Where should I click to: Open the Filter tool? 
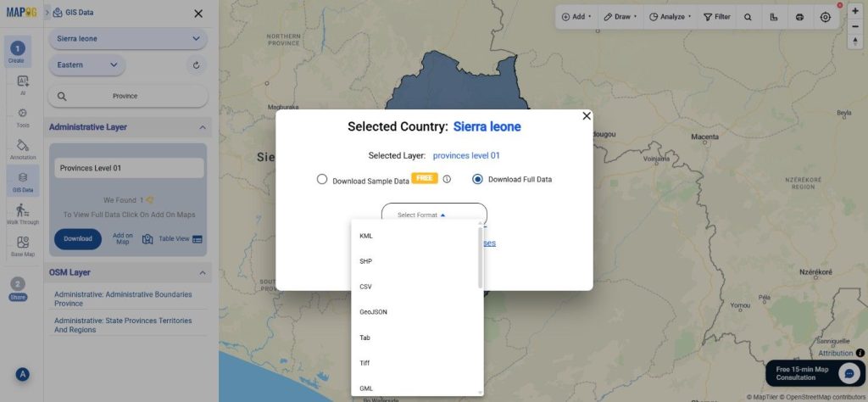717,17
